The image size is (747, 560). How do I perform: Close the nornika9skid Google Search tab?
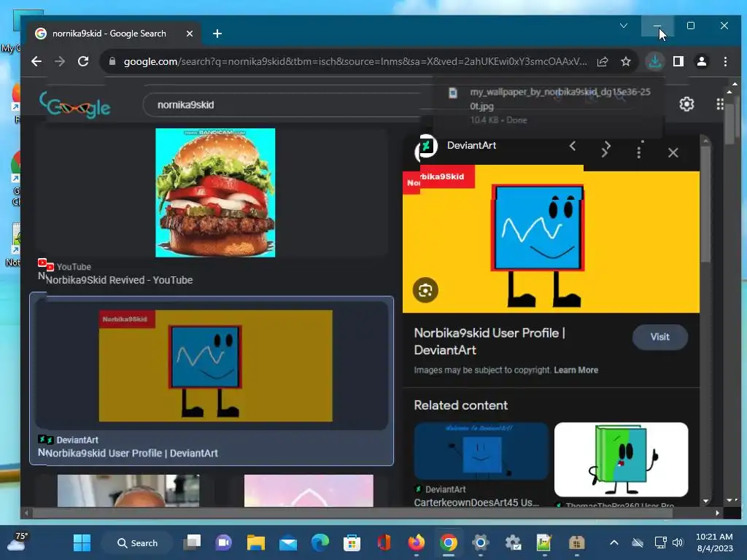click(x=190, y=34)
